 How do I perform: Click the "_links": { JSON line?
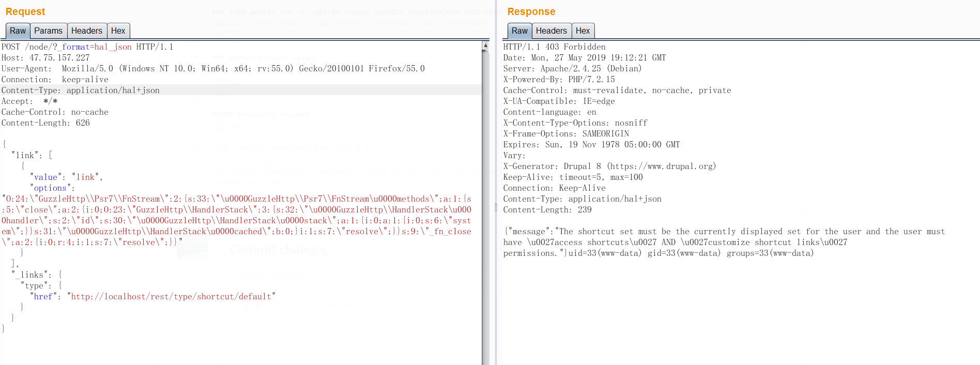(37, 275)
